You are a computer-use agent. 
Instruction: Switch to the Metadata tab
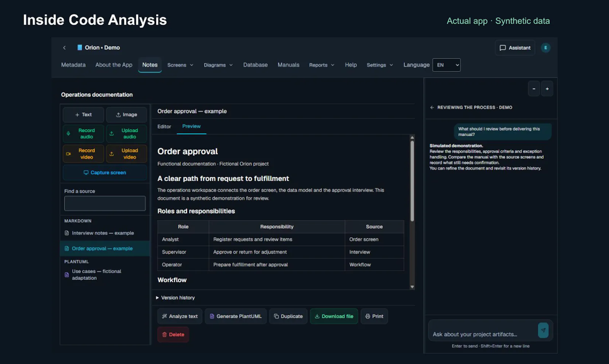click(x=73, y=65)
